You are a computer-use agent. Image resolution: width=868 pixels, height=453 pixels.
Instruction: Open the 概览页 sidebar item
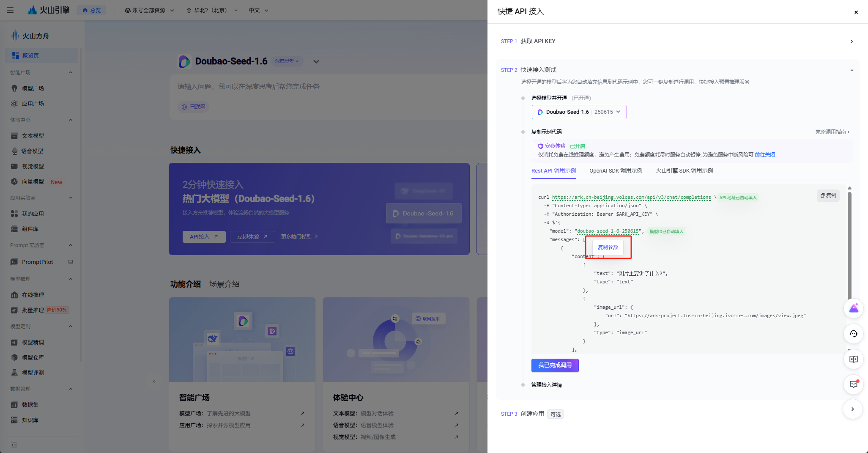(41, 55)
